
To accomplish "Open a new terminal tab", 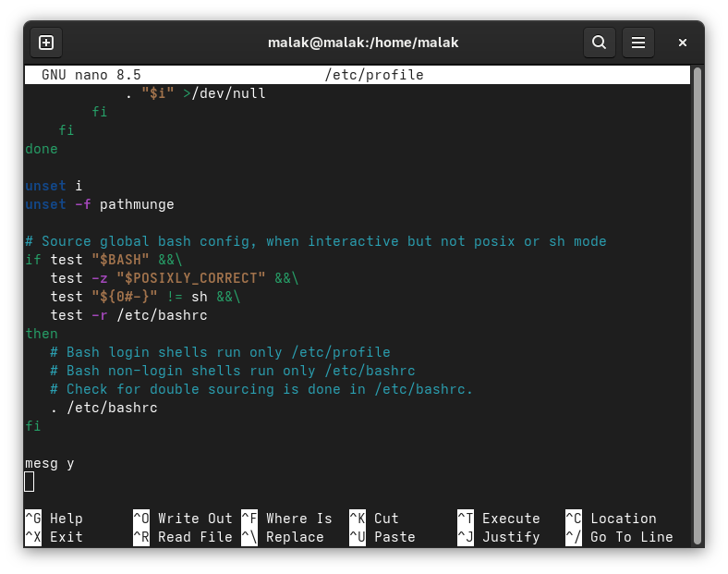I will point(46,43).
